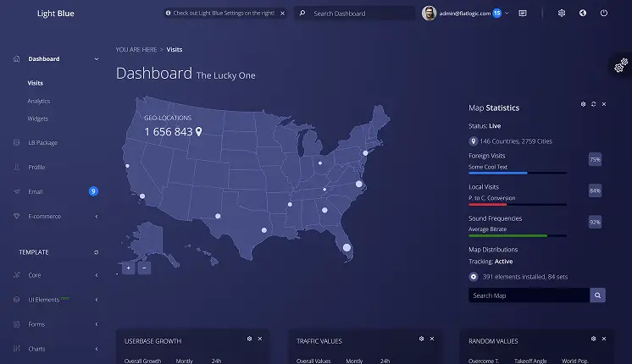Zoom out on map with minus button
This screenshot has height=364, width=632.
coord(144,267)
